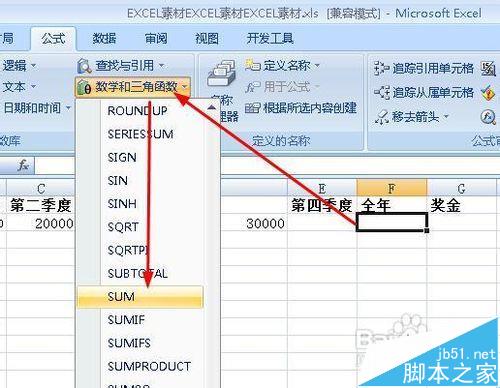Click 根据所选内容创建 button
500x388 pixels.
301,108
